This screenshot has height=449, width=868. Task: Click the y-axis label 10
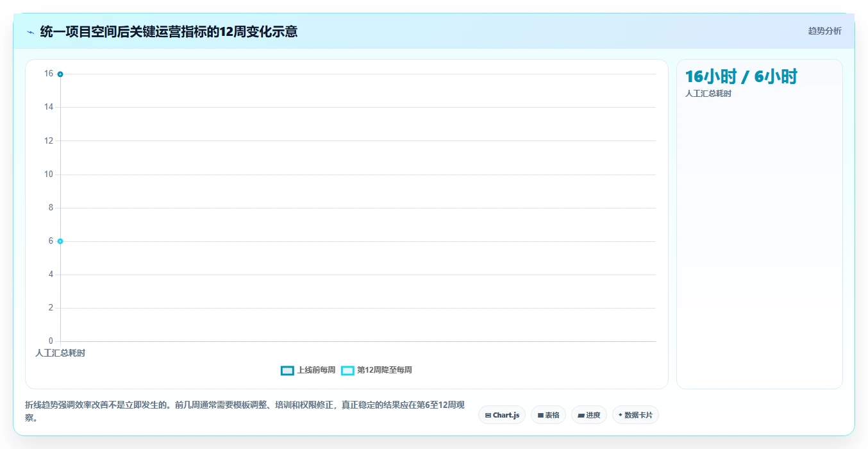pyautogui.click(x=49, y=174)
